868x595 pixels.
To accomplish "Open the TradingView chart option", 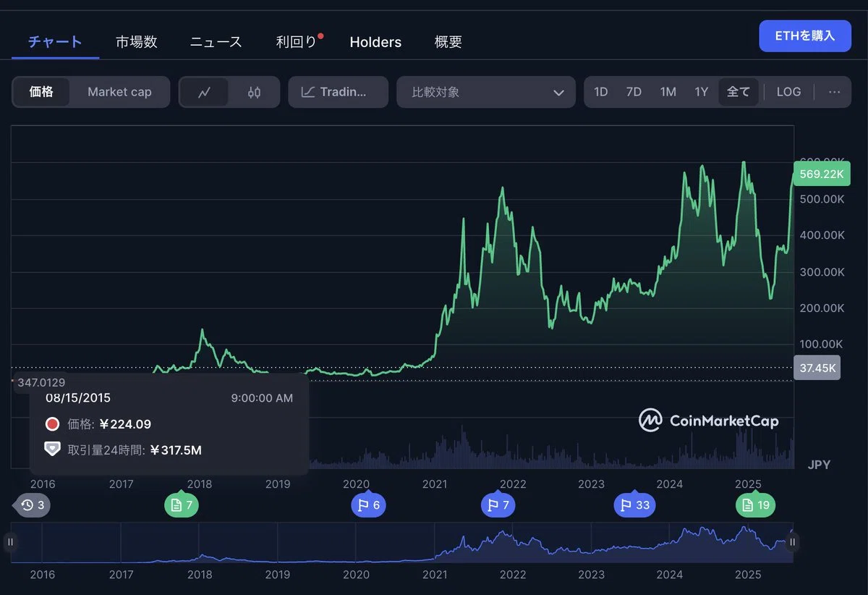I will [338, 92].
